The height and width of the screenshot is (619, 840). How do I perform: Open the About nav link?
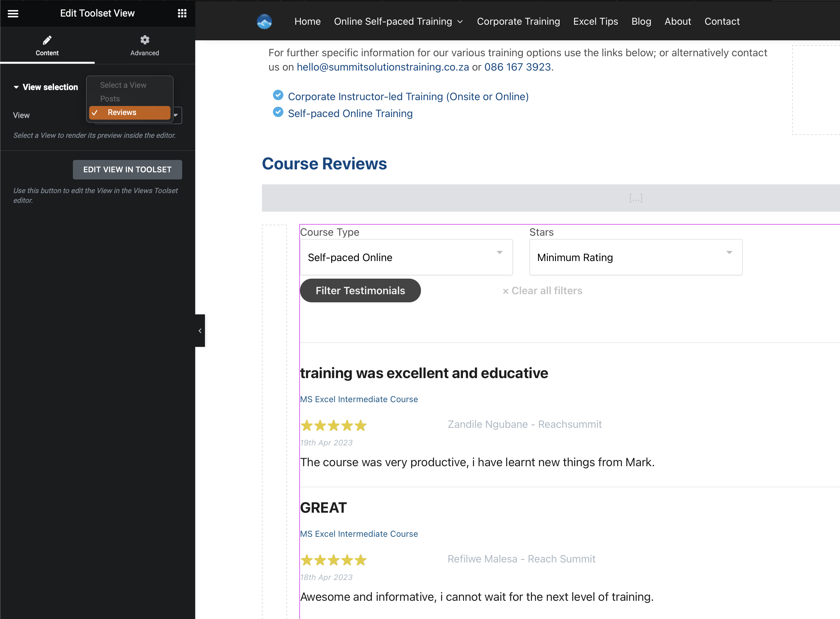coord(678,21)
